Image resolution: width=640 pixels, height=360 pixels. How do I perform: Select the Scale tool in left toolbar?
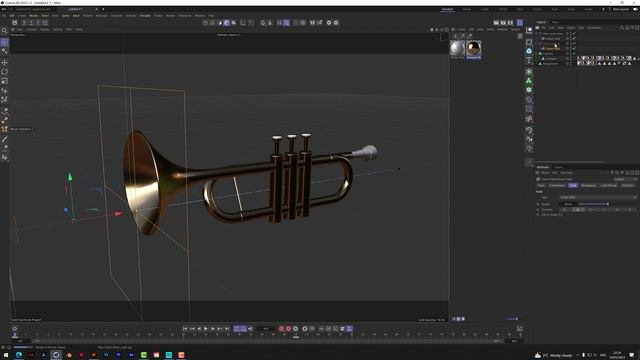[4, 81]
